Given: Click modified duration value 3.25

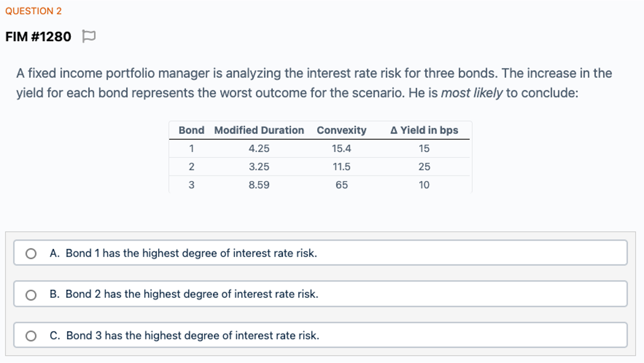Looking at the screenshot, I should (259, 167).
